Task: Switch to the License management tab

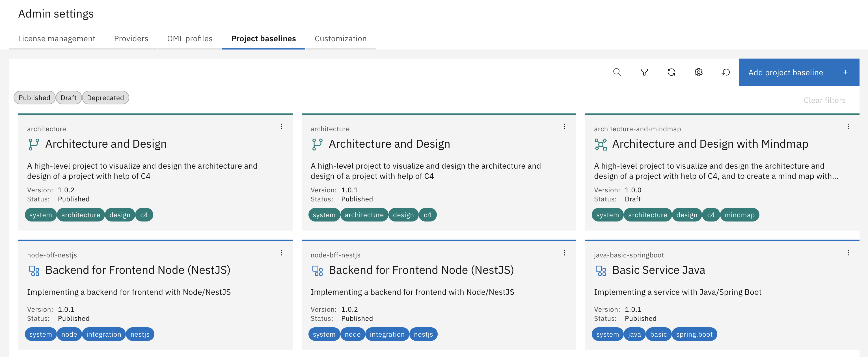Action: tap(57, 39)
